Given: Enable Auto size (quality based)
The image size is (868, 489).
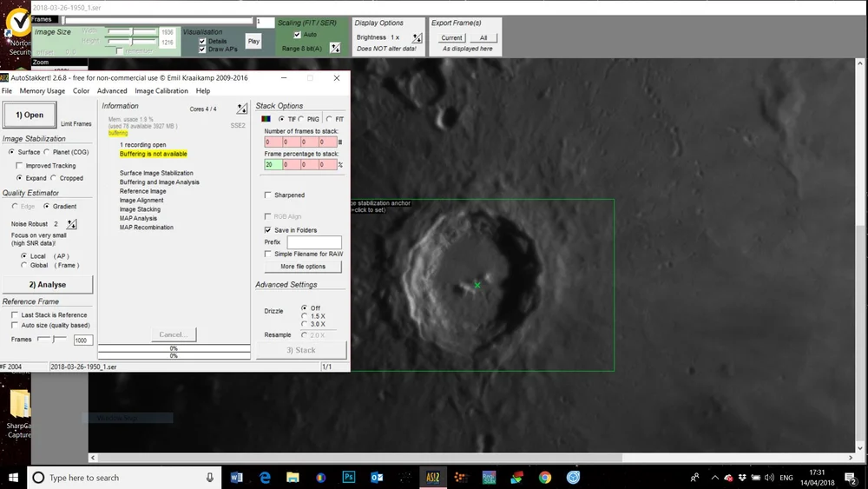Looking at the screenshot, I should 15,325.
